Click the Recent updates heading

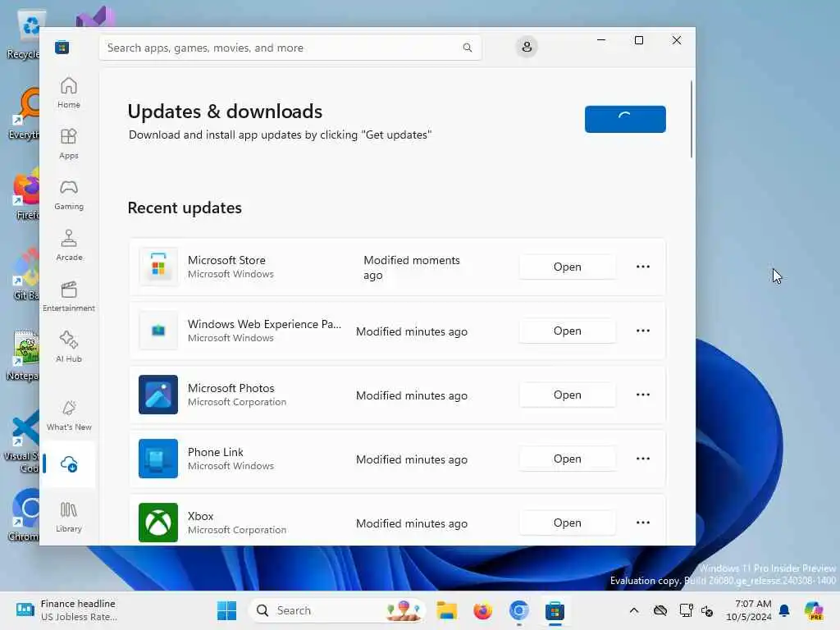pos(185,208)
